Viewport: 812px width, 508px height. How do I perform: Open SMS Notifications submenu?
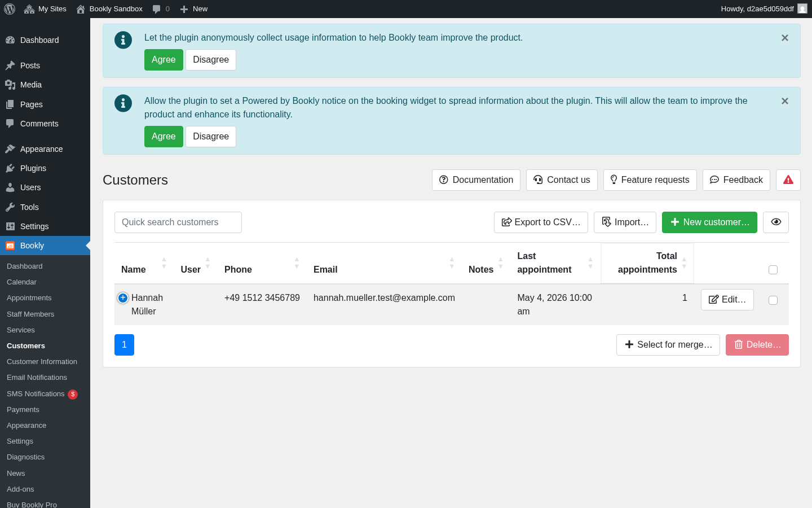coord(45,393)
